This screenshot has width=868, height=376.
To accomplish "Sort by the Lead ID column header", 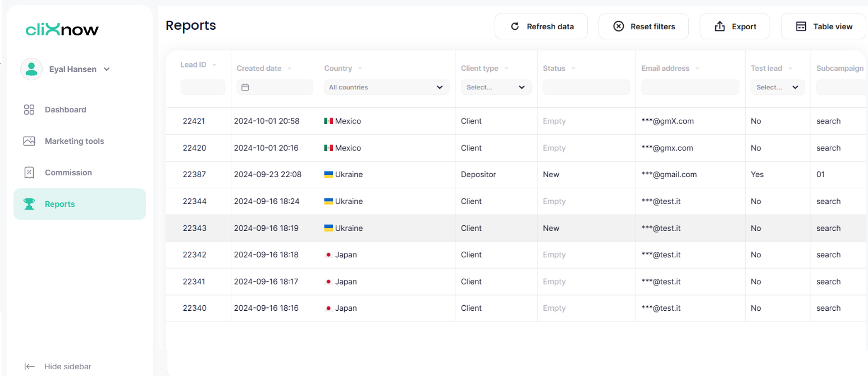I will pyautogui.click(x=193, y=65).
